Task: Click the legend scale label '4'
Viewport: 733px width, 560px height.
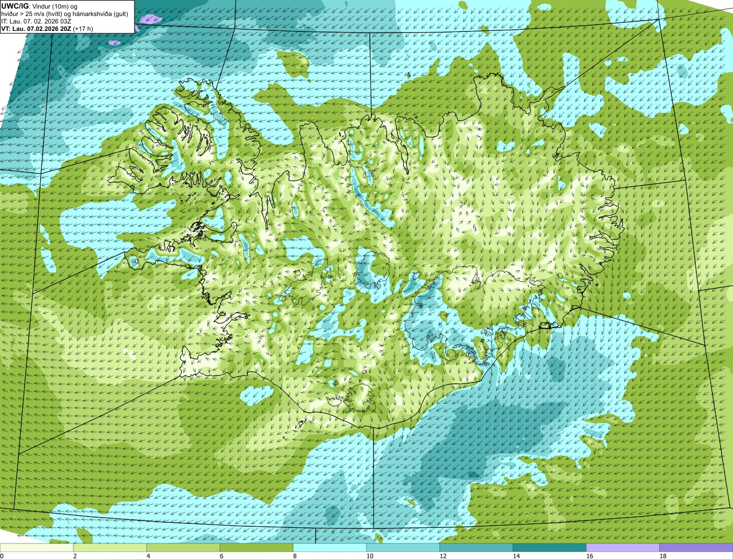Action: [148, 556]
